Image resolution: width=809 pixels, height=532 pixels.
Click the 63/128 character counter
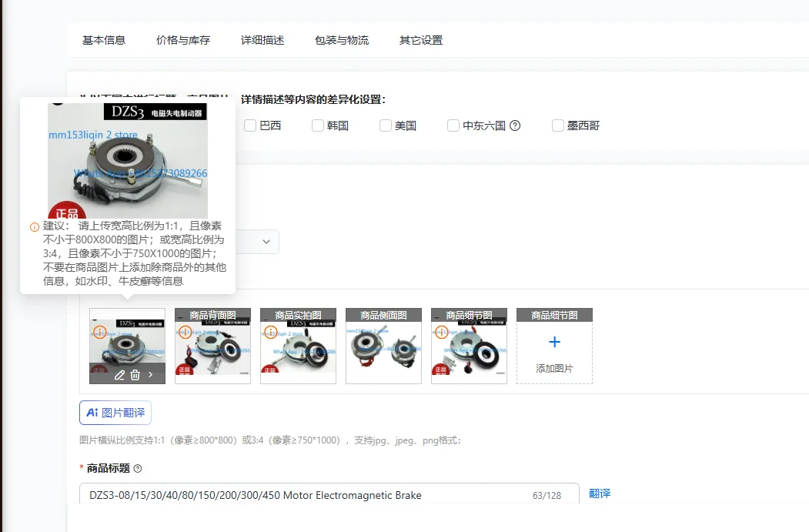coord(547,495)
